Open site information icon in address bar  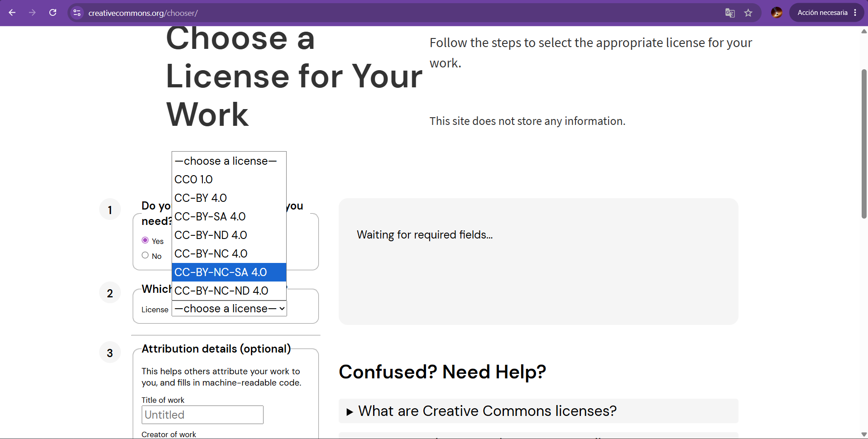click(x=77, y=13)
